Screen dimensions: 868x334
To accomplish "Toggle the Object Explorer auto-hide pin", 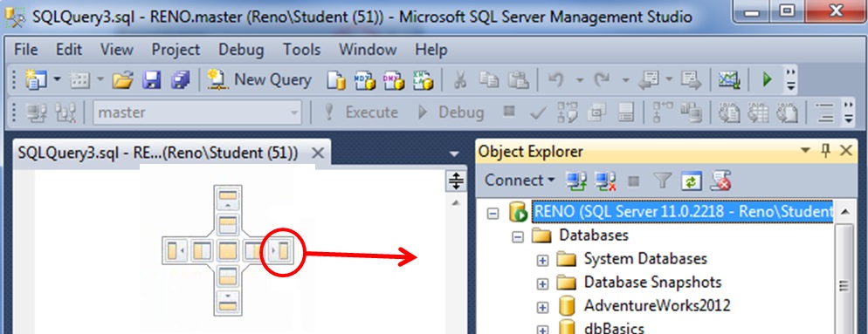I will coord(826,150).
